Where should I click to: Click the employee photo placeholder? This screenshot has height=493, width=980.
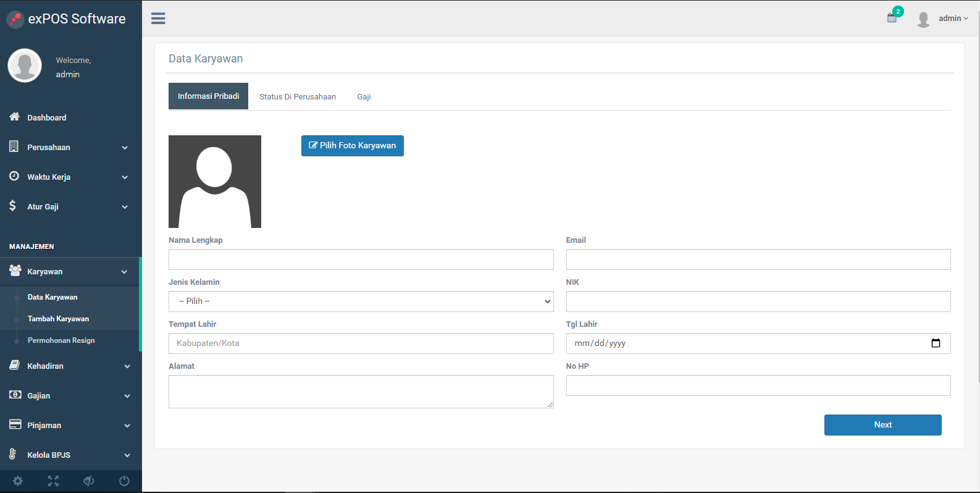pyautogui.click(x=215, y=182)
